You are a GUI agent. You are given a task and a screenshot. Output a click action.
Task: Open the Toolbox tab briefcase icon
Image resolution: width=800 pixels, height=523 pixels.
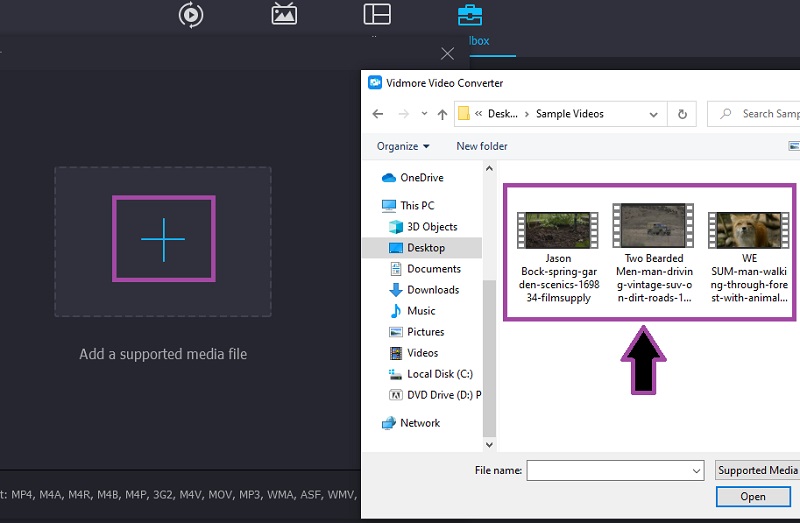(469, 15)
